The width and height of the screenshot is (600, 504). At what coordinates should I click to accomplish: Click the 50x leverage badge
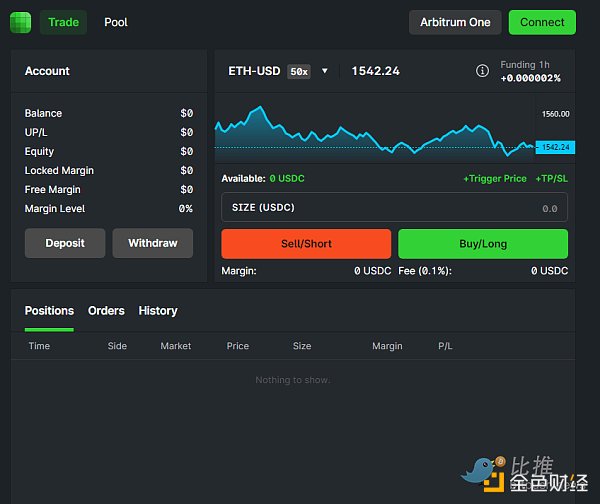click(298, 71)
